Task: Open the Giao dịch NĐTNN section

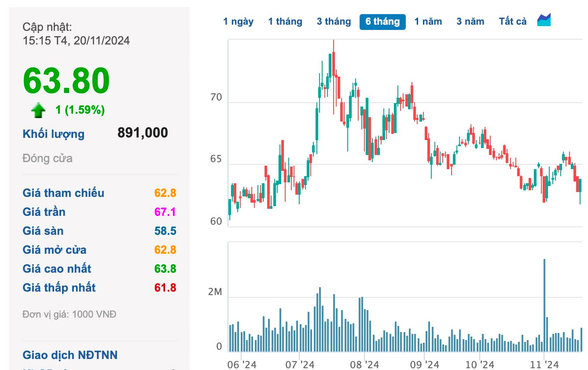Action: coord(70,355)
